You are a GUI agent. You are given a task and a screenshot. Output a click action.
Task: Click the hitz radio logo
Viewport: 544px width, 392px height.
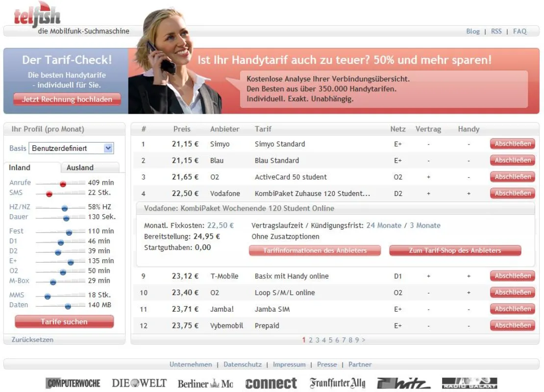[x=403, y=383]
